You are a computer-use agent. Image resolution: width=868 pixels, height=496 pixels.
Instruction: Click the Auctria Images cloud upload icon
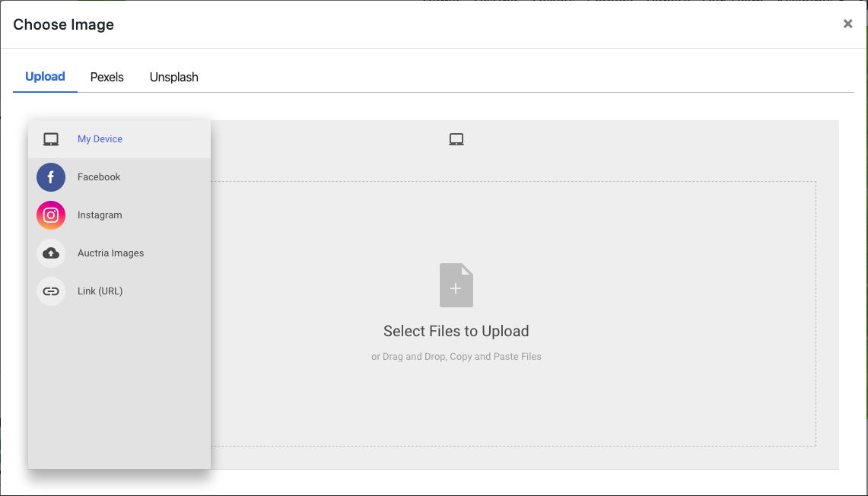coord(51,253)
